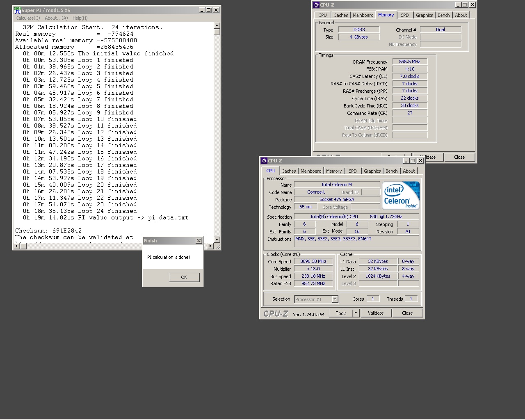Image resolution: width=525 pixels, height=420 pixels.
Task: Open the Help menu in Super PI
Action: pos(80,18)
